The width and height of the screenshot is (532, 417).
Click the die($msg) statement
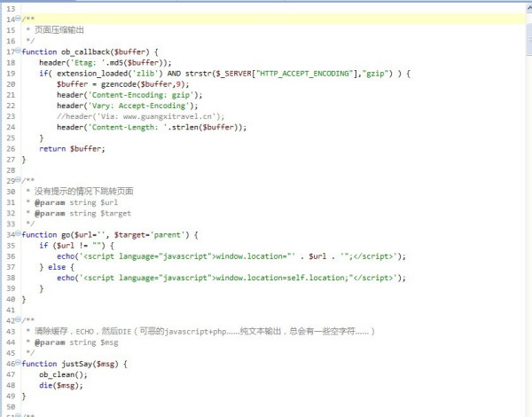(x=61, y=385)
